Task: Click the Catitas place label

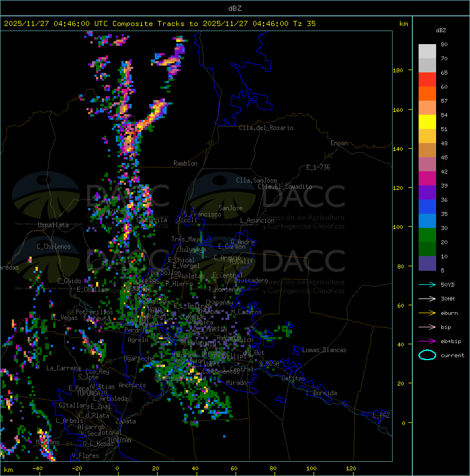Action: tap(293, 378)
